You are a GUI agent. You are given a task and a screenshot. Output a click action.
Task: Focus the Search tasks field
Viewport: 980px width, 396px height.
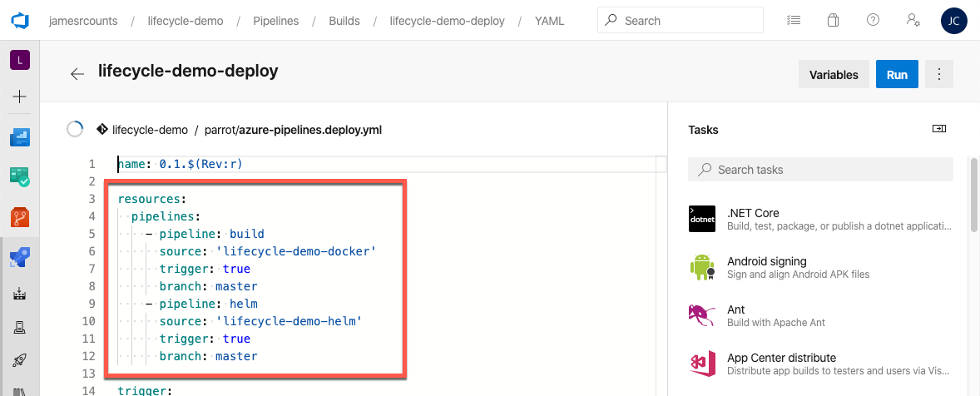pos(820,169)
